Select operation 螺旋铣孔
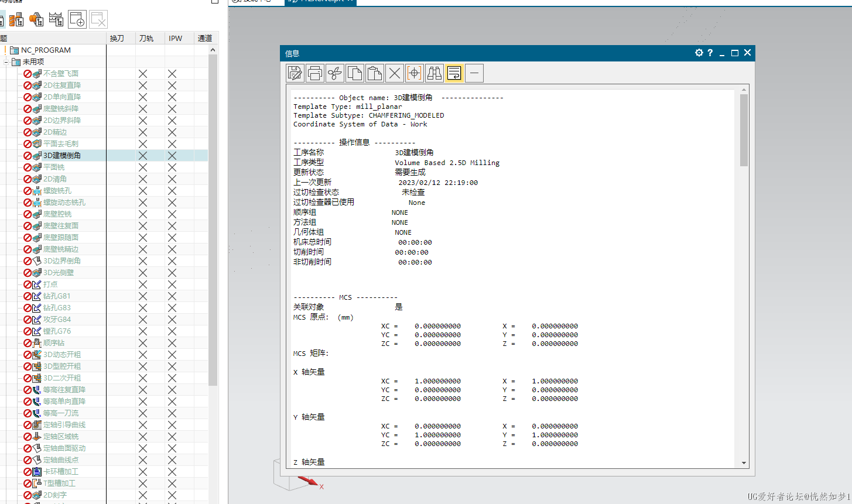Screen dimensions: 852x504 [57, 191]
